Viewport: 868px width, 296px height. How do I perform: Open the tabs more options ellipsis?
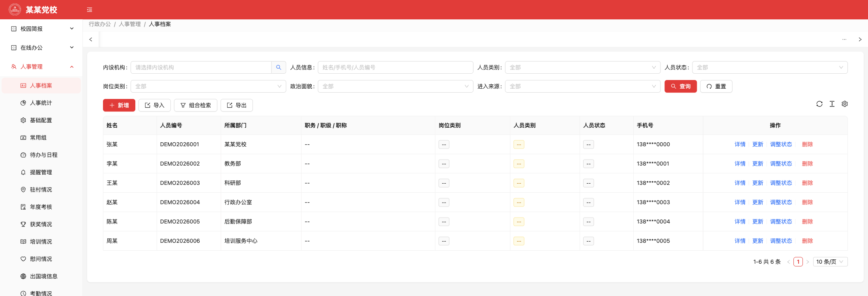tap(844, 39)
